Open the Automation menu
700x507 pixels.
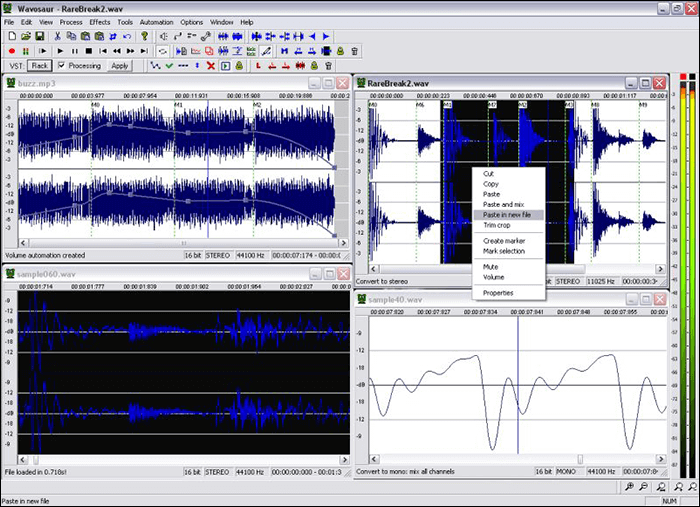(156, 21)
